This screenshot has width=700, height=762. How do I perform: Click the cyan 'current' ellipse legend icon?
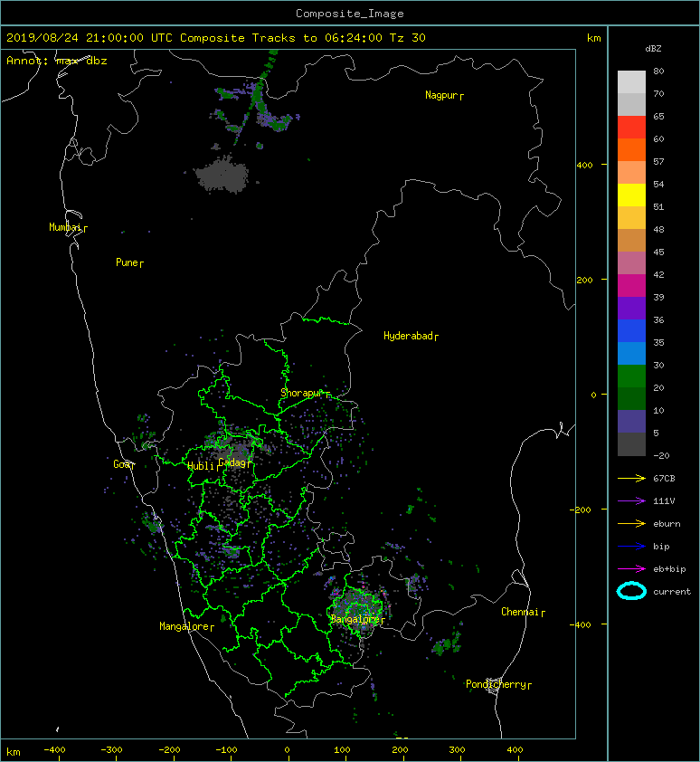coord(631,591)
